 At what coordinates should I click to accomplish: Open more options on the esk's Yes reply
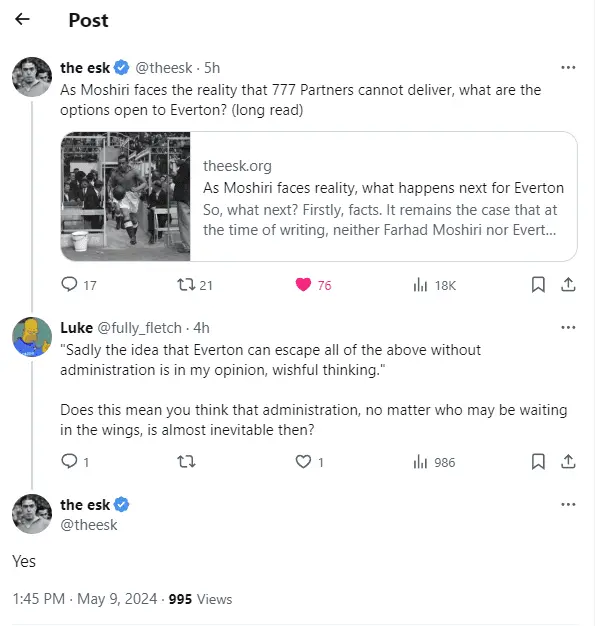tap(568, 505)
